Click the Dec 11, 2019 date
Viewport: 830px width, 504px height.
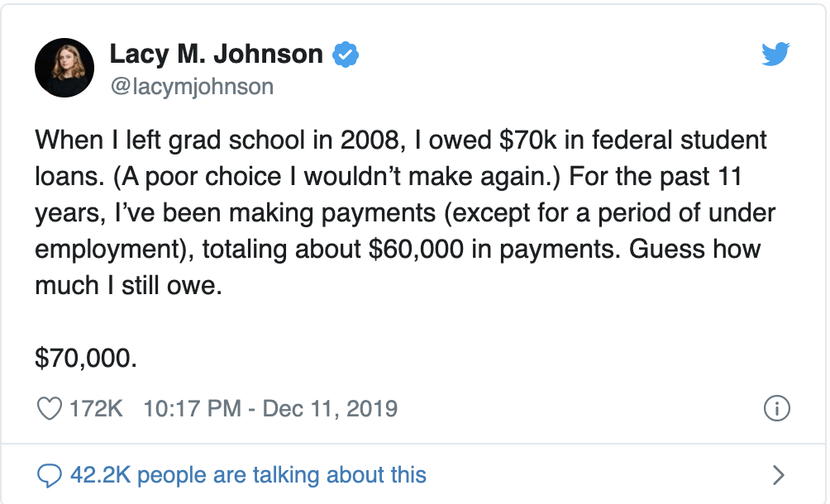(330, 408)
